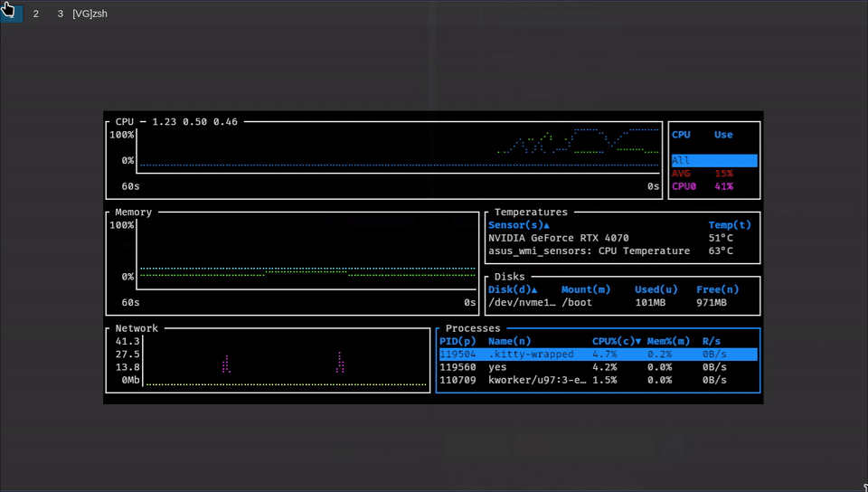The image size is (868, 492).
Task: Sort processes by the PID(p) column
Action: (458, 341)
